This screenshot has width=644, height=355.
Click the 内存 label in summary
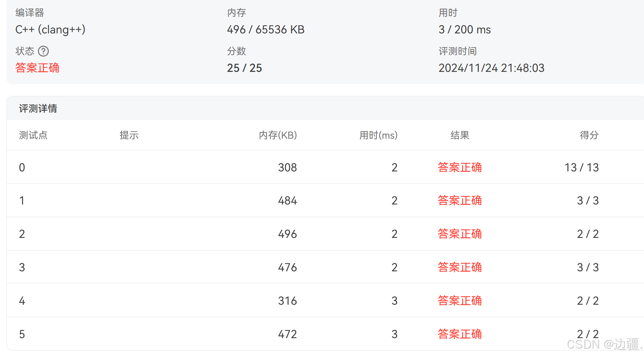point(236,13)
